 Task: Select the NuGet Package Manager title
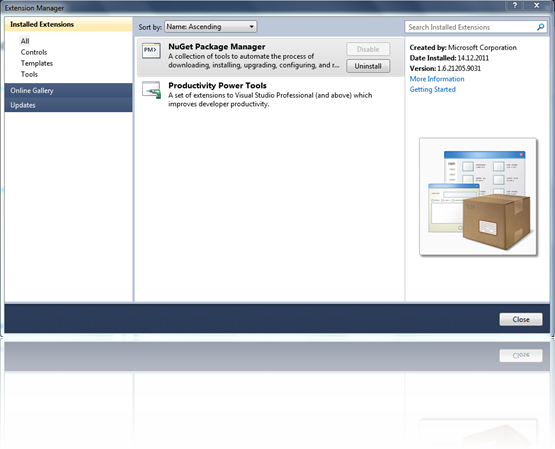pyautogui.click(x=217, y=47)
